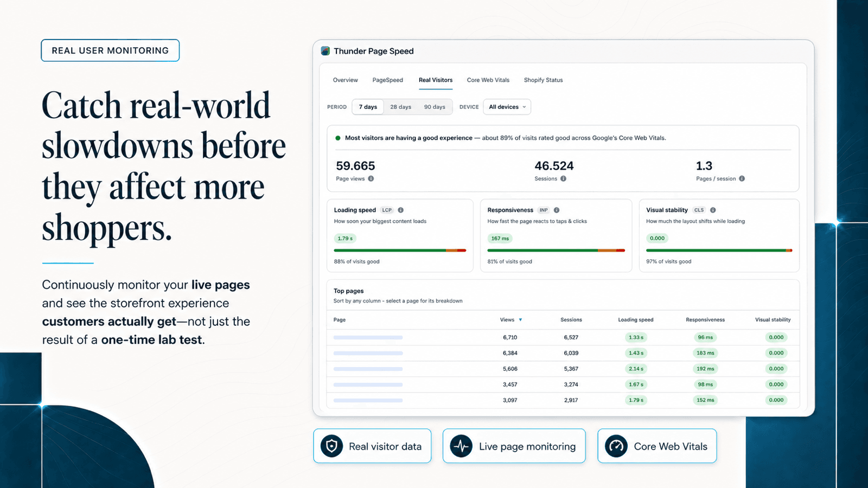Image resolution: width=868 pixels, height=488 pixels.
Task: Open the Shopify Status tab
Action: (544, 80)
